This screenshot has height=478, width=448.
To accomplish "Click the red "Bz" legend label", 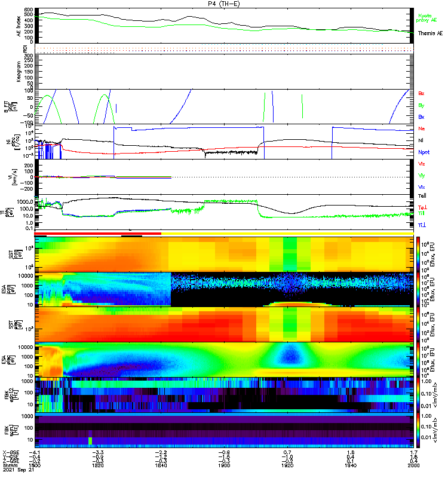I will (x=421, y=93).
